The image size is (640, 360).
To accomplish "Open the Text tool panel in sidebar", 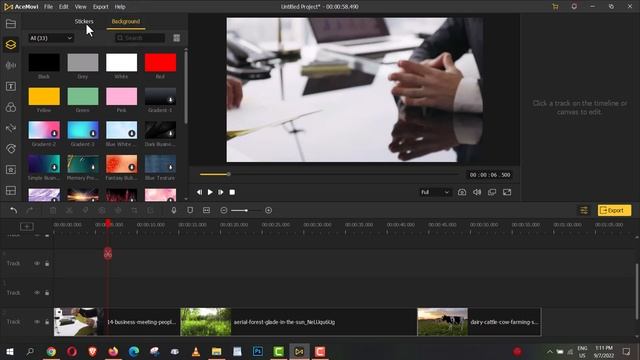I will click(11, 86).
